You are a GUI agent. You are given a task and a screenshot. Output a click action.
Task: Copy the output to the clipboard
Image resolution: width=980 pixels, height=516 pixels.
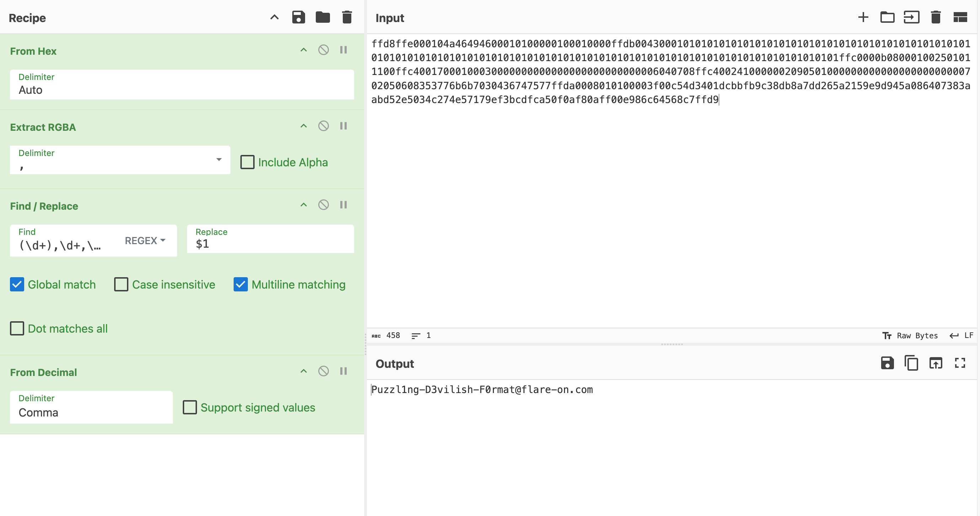coord(911,363)
